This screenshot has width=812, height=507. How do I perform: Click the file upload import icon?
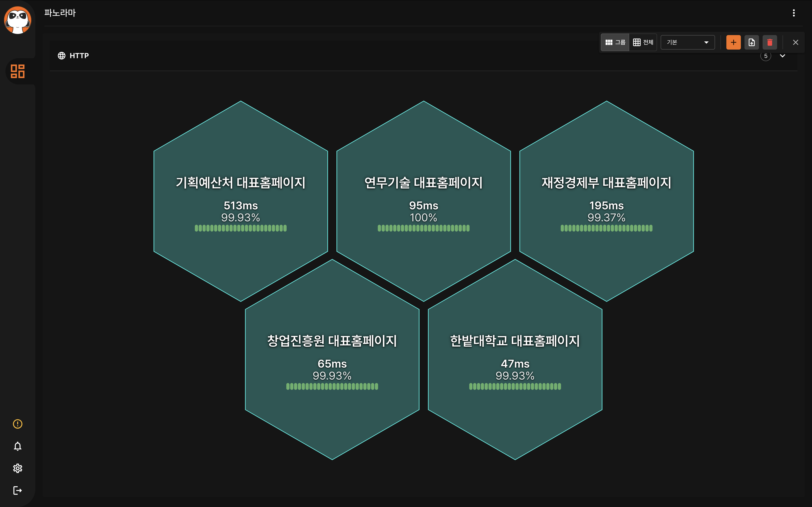[752, 42]
